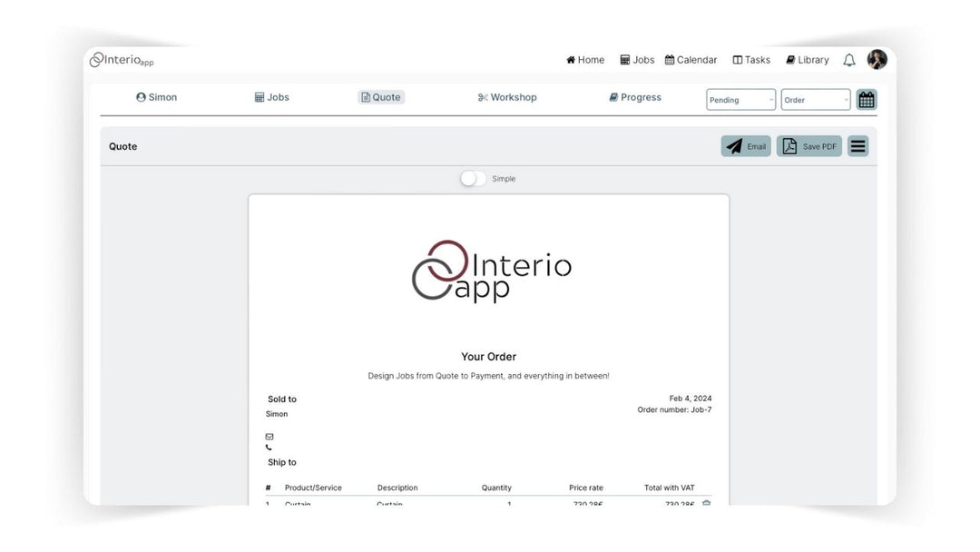Open the Order type dropdown

(x=816, y=99)
